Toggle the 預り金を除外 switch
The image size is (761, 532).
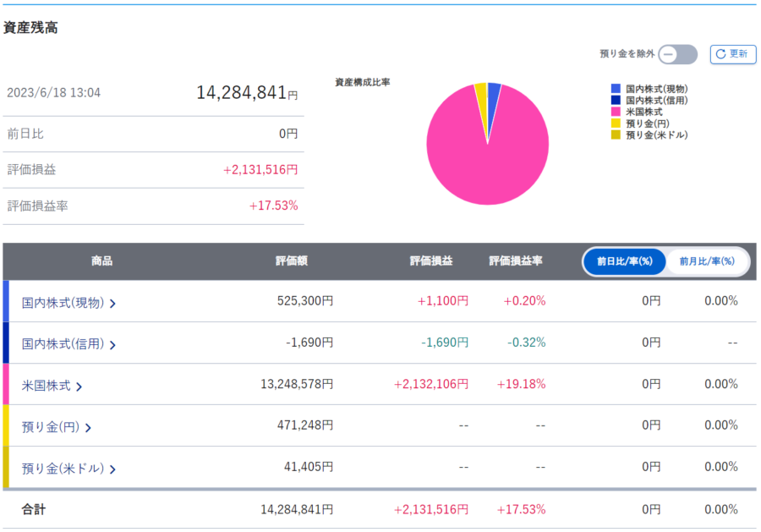(x=678, y=54)
